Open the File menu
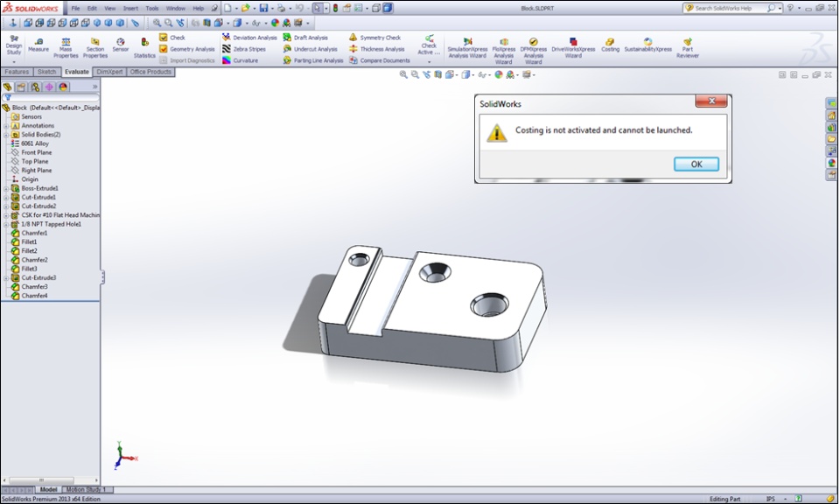 click(75, 8)
